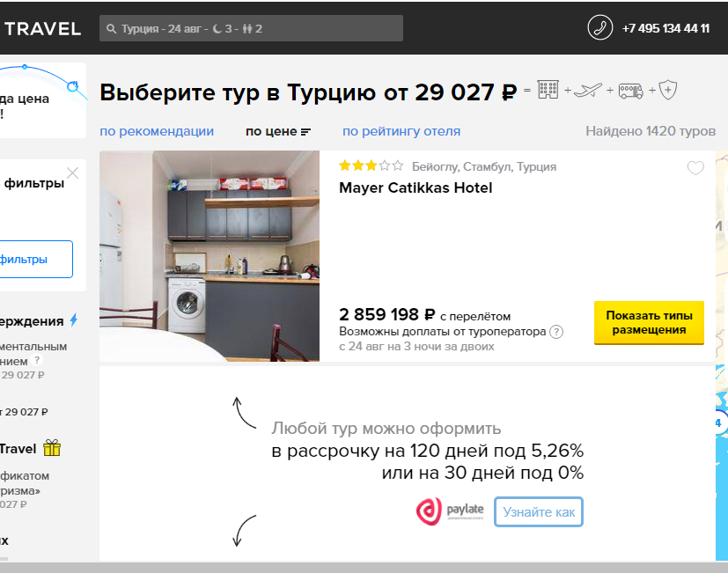Viewport: 728px width, 573px height.
Task: Click the lightning bolt confirmation icon
Action: coord(74,320)
